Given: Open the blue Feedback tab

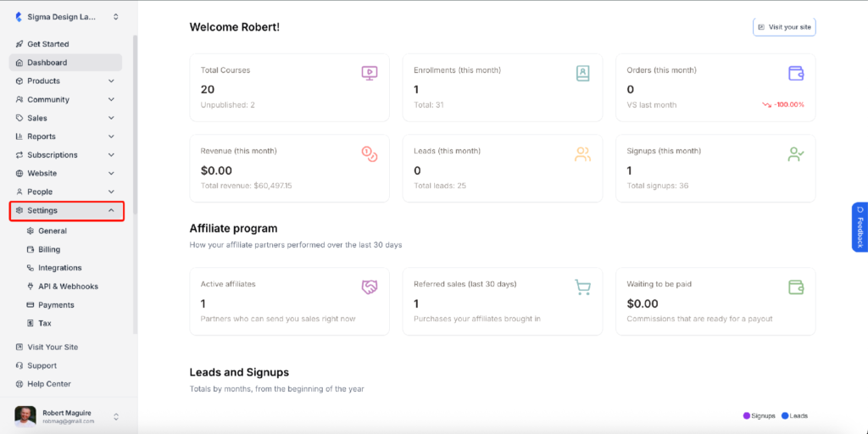Looking at the screenshot, I should pyautogui.click(x=860, y=227).
